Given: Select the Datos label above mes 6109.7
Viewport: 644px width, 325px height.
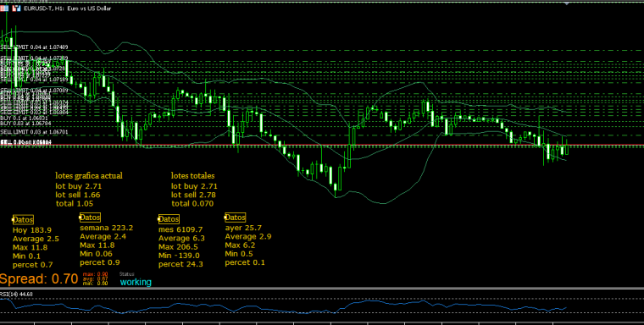Looking at the screenshot, I should pos(169,219).
